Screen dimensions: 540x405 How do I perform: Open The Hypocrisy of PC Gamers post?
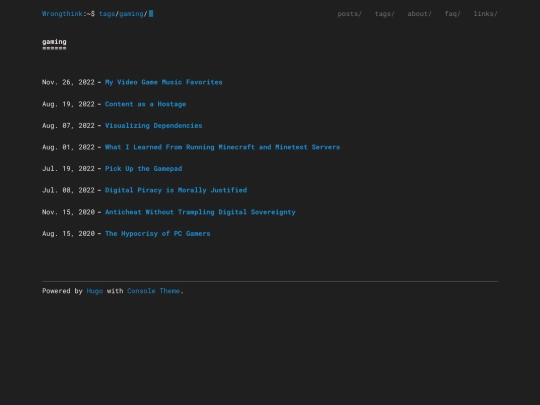pyautogui.click(x=157, y=233)
